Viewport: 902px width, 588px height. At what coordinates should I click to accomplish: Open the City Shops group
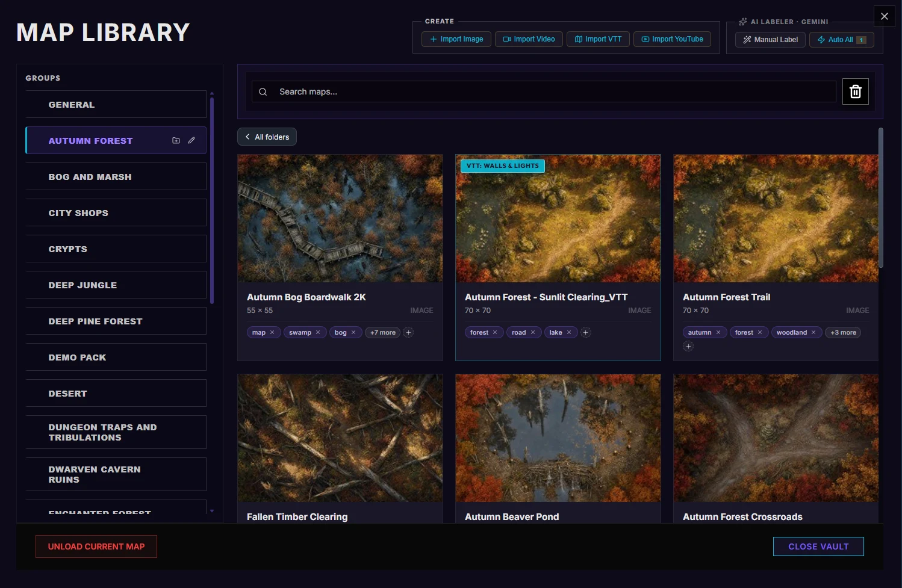point(116,212)
